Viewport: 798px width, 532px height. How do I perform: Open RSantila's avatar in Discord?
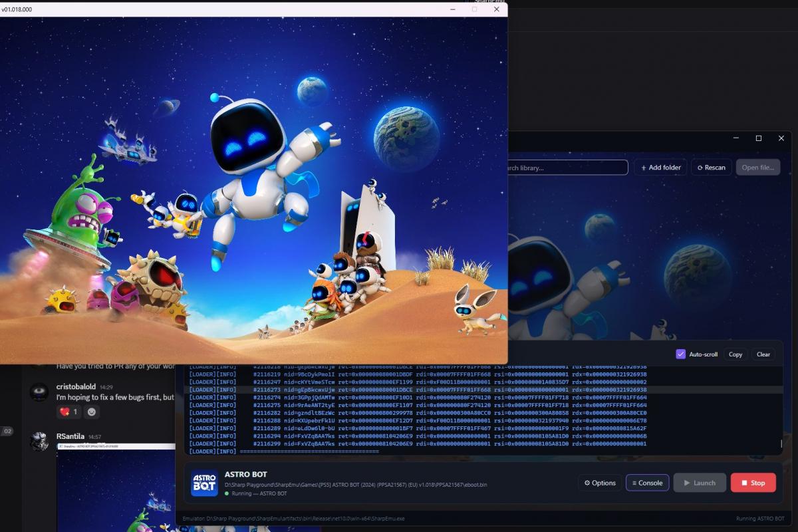pos(39,441)
